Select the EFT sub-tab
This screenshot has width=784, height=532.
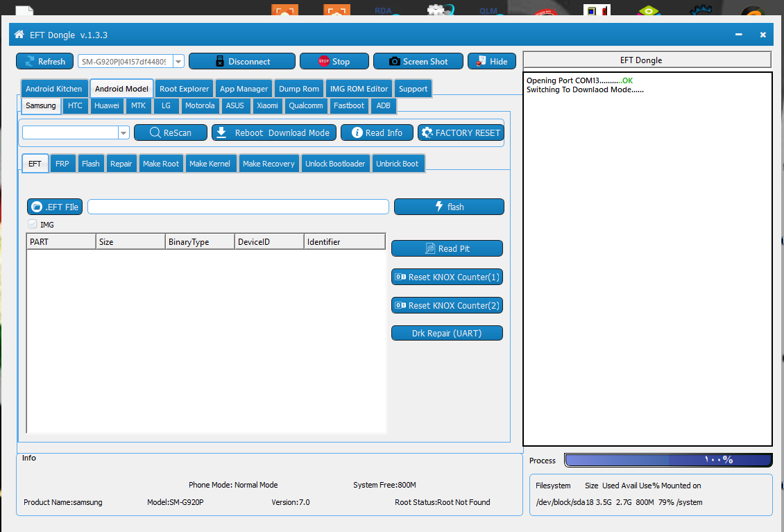35,164
